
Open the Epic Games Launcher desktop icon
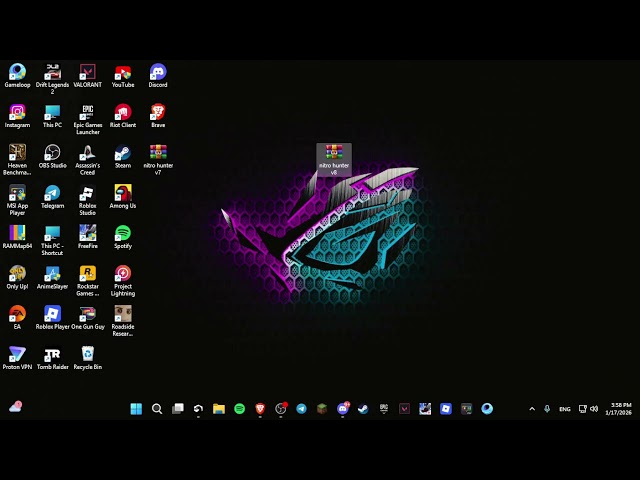click(x=87, y=119)
